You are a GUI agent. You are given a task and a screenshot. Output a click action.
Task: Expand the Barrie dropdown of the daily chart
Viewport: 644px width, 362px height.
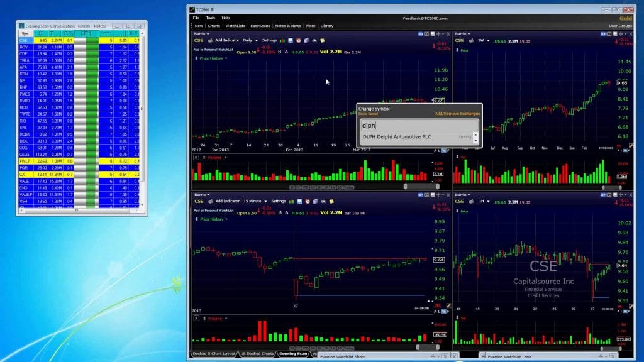pos(201,34)
